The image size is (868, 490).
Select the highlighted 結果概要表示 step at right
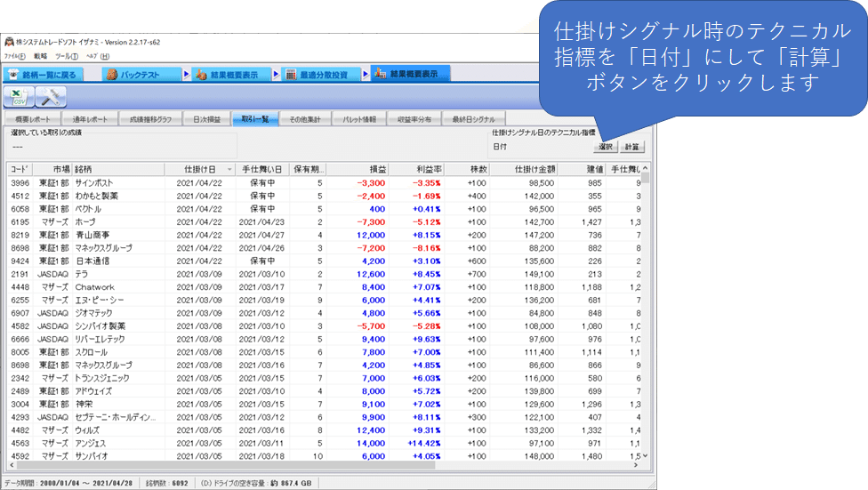coord(411,74)
